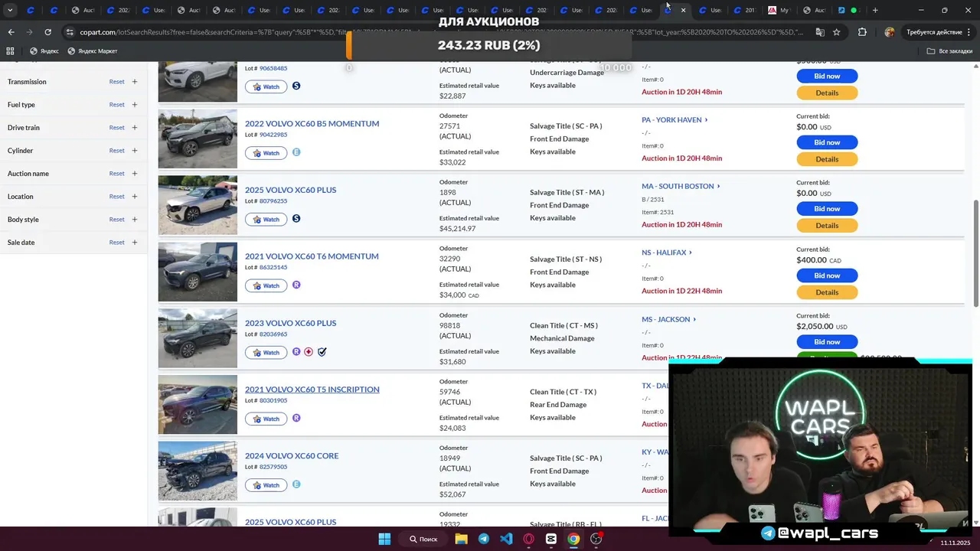Image resolution: width=980 pixels, height=551 pixels.
Task: Open the Chrome profile avatar
Action: click(x=889, y=32)
